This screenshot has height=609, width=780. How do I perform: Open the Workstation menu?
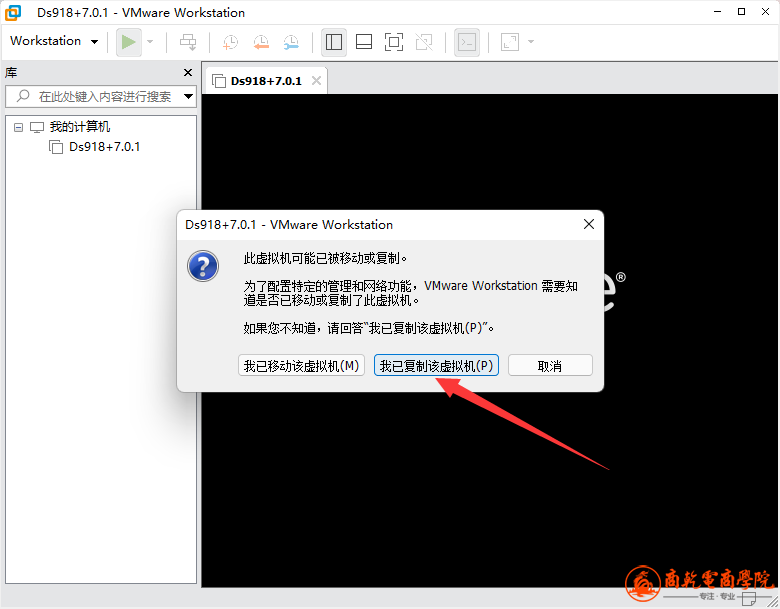(54, 41)
